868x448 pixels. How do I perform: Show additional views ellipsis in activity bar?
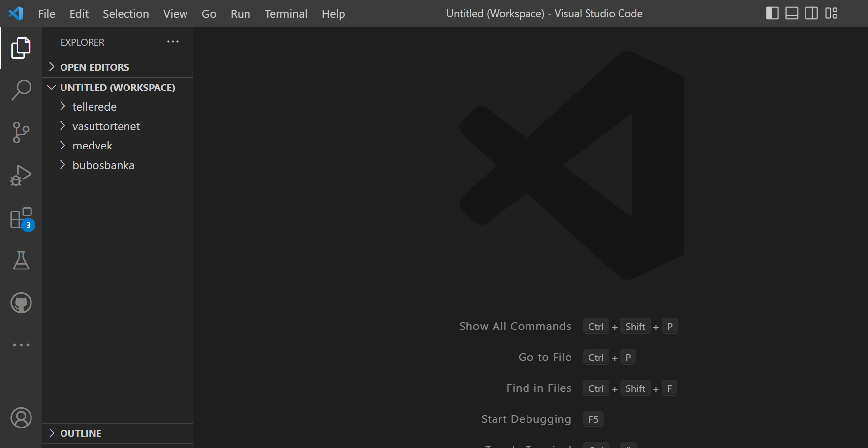coord(21,345)
